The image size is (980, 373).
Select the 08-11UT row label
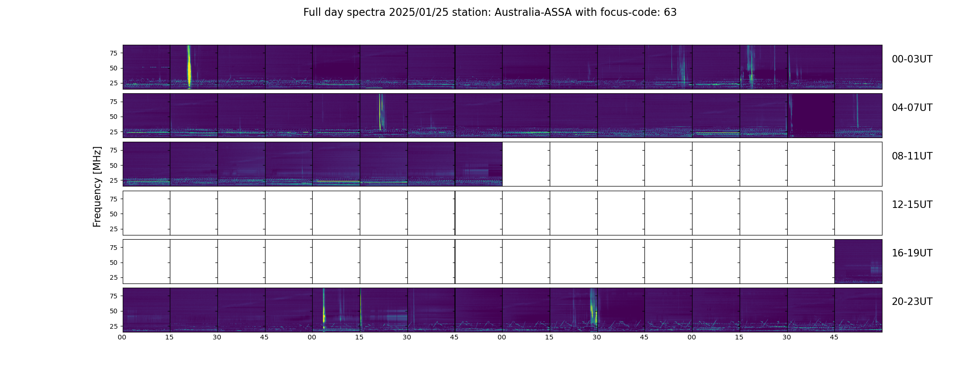[x=912, y=156]
